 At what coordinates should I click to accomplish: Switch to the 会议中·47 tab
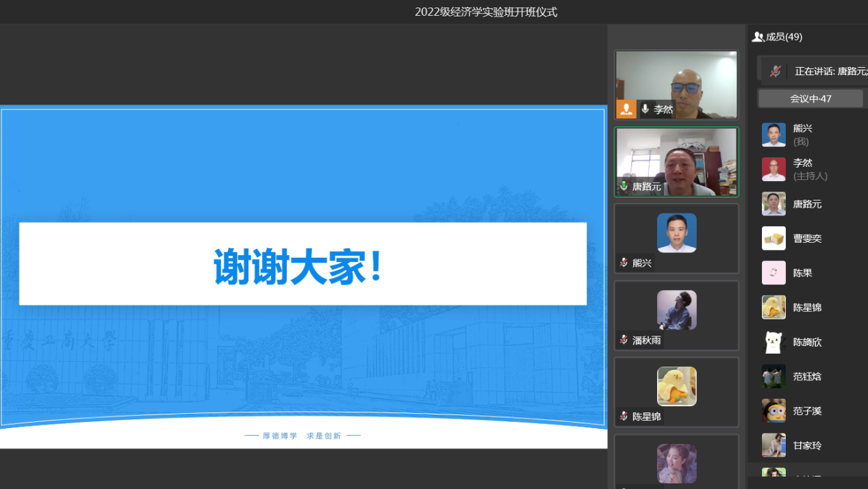(x=810, y=98)
